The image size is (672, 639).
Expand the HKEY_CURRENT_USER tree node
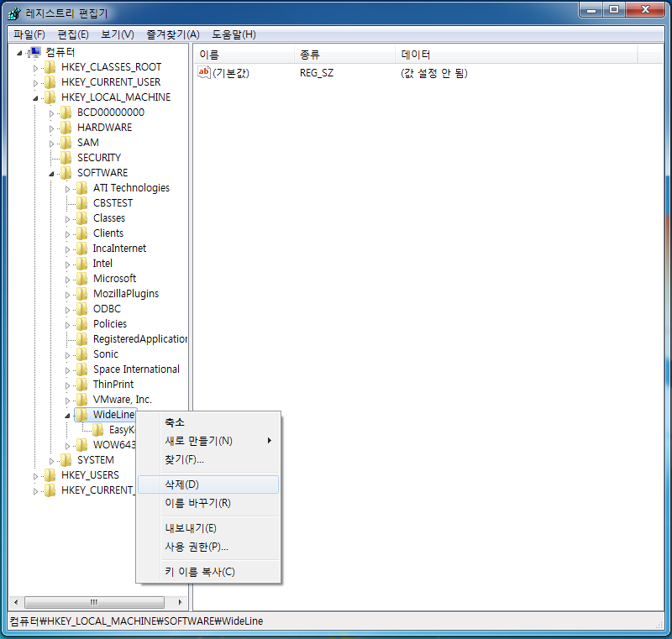click(x=36, y=82)
